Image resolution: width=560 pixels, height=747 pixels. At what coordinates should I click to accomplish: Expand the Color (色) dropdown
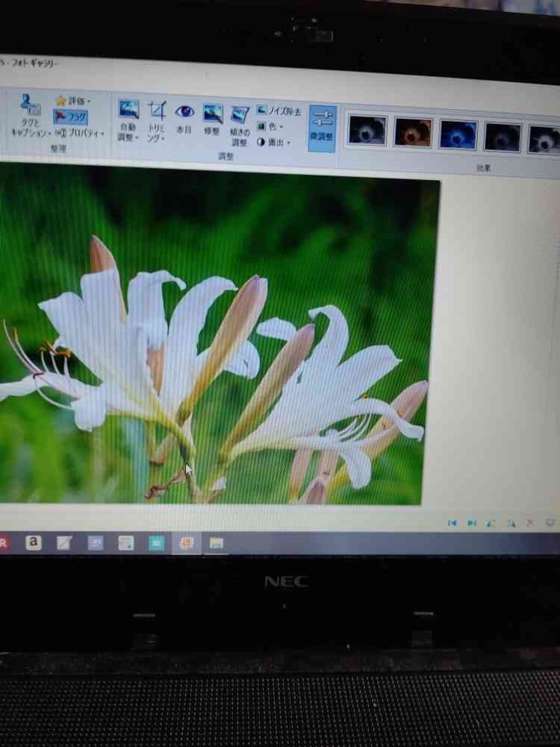click(270, 127)
